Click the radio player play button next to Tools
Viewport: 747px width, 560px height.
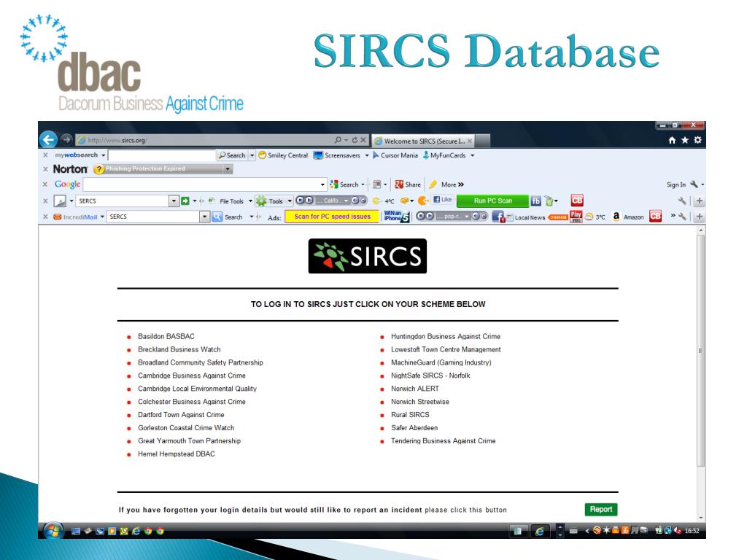click(309, 201)
